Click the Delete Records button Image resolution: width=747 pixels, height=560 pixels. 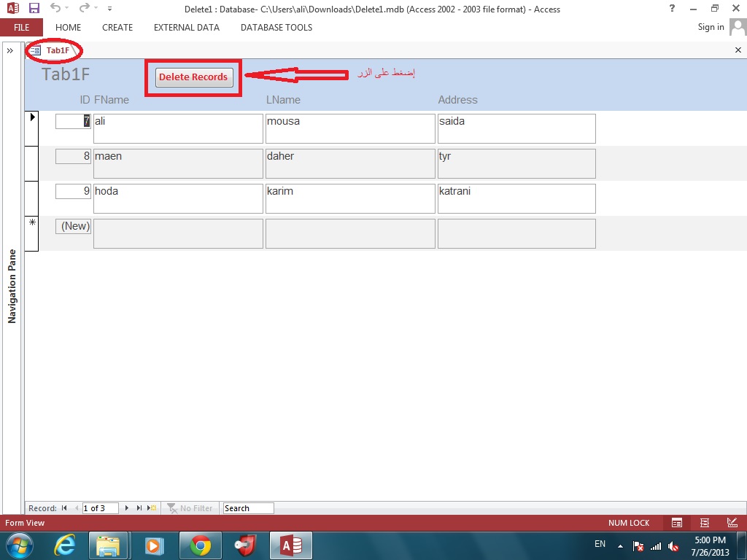point(194,77)
